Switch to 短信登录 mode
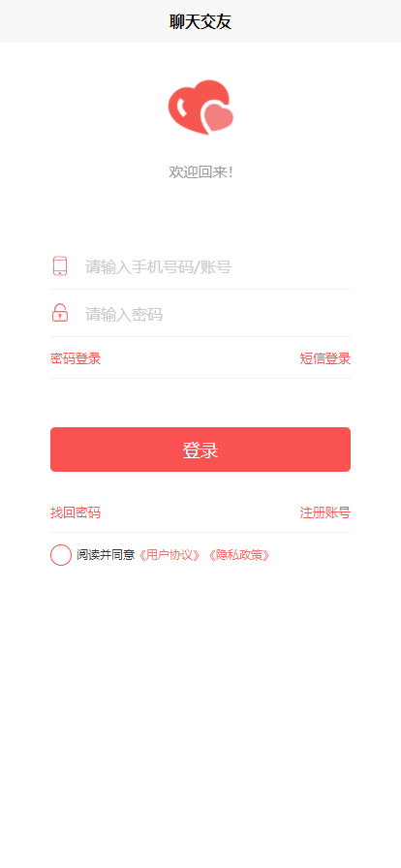The height and width of the screenshot is (868, 401). [x=325, y=358]
